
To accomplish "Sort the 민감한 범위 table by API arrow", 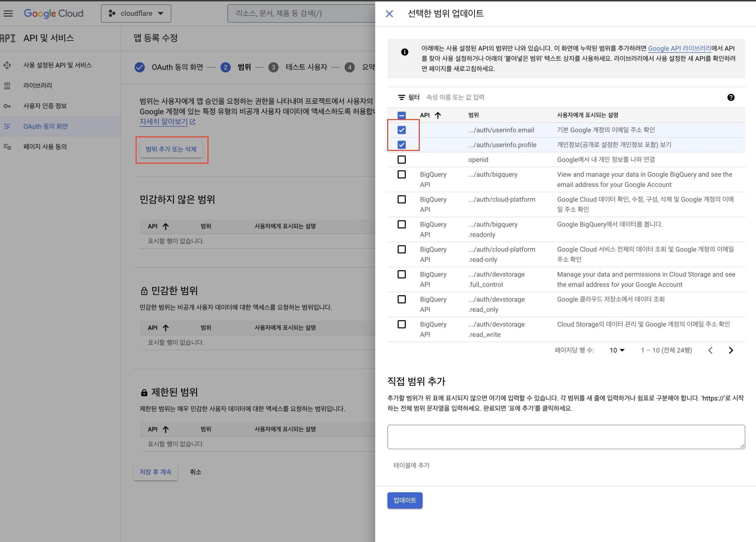I will tap(166, 328).
